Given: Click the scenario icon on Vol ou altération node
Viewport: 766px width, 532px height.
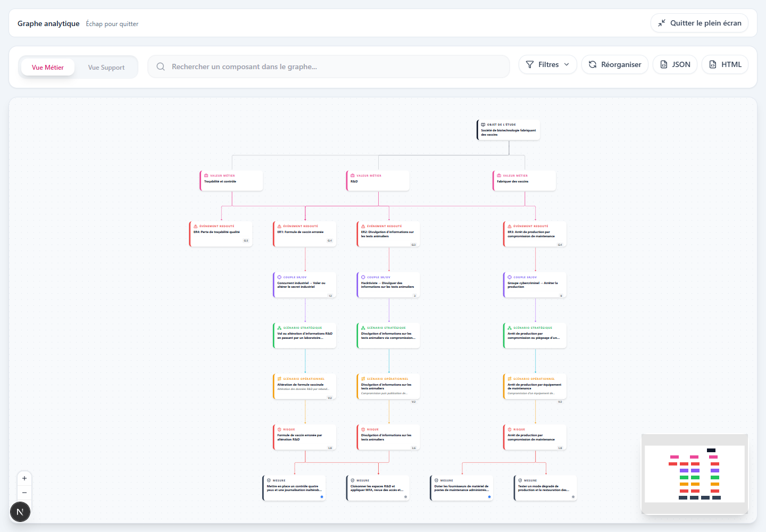Looking at the screenshot, I should [x=279, y=328].
